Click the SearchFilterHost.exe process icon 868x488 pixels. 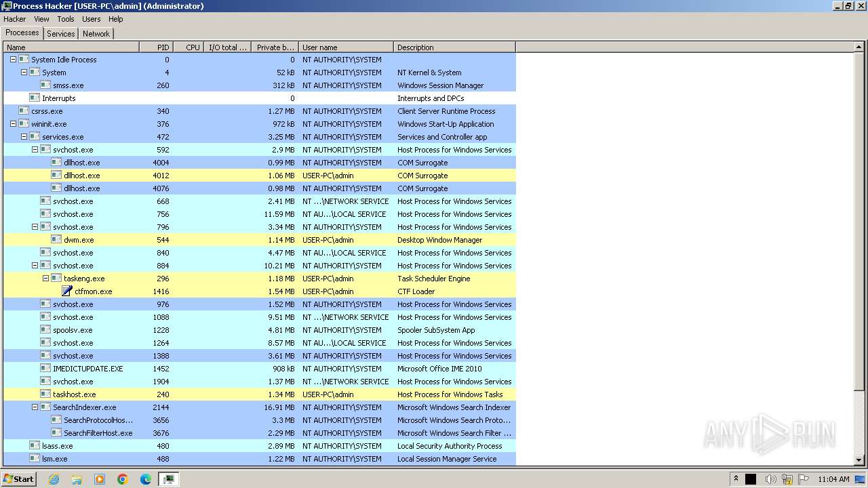(x=56, y=433)
